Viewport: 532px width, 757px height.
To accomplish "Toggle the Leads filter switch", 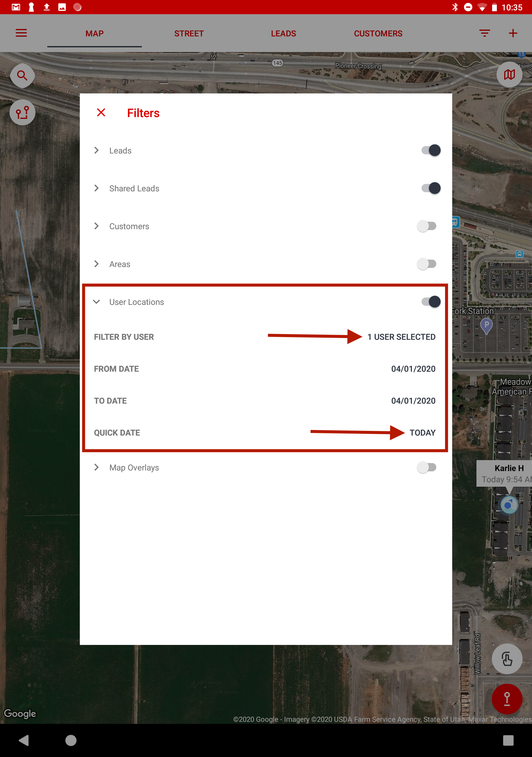I will click(x=431, y=150).
